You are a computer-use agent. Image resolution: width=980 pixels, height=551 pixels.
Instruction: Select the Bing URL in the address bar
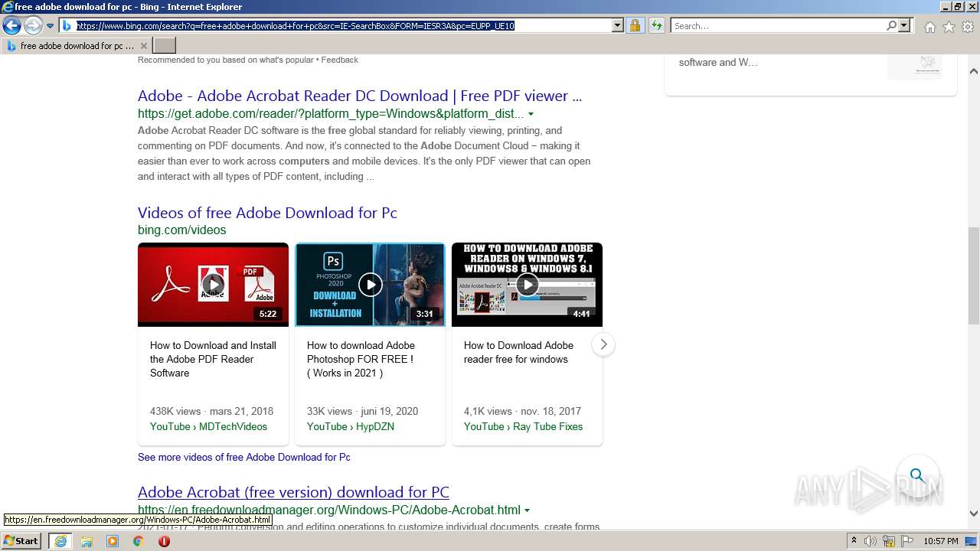pos(295,25)
